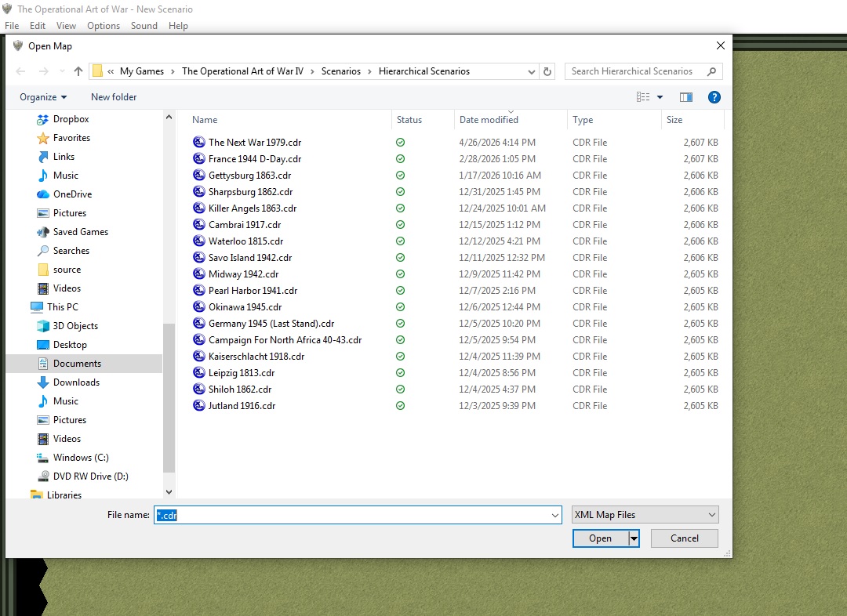Select The Next War 1979.cdr file icon
Image resolution: width=847 pixels, height=616 pixels.
point(199,142)
